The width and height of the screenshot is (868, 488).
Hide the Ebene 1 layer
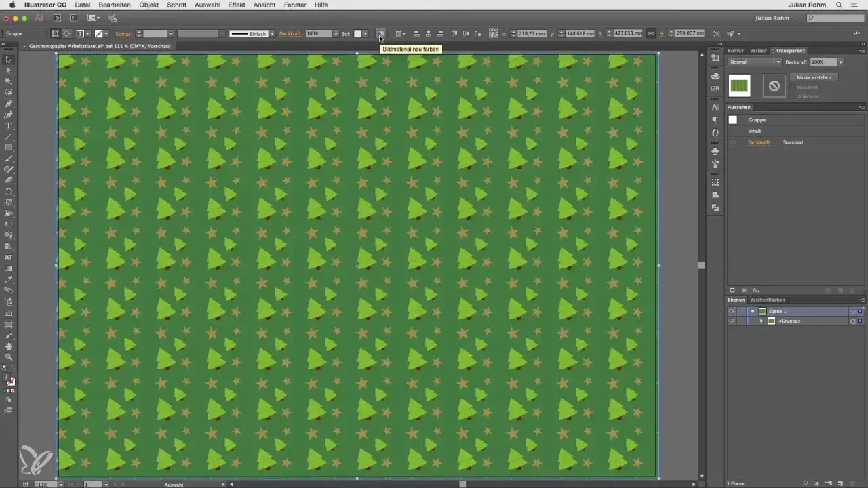[731, 311]
